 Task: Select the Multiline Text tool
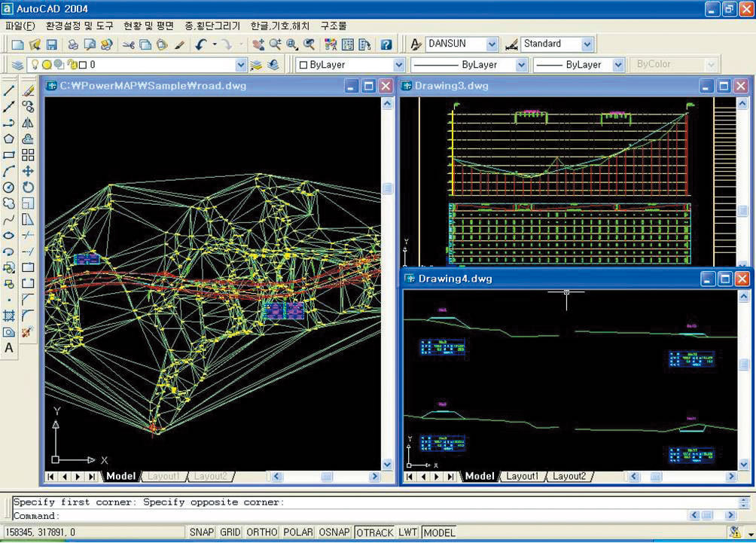point(9,348)
